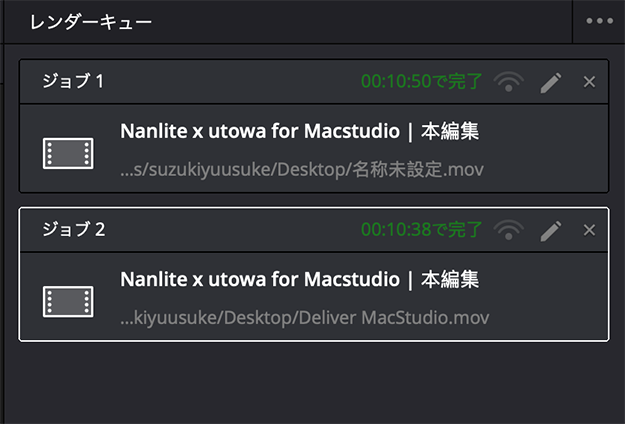
Task: Edit ジョブ 1 with the pencil icon
Action: coord(550,82)
